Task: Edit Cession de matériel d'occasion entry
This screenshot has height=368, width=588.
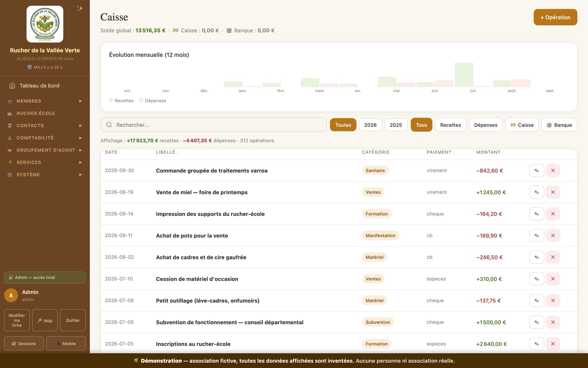Action: [537, 279]
